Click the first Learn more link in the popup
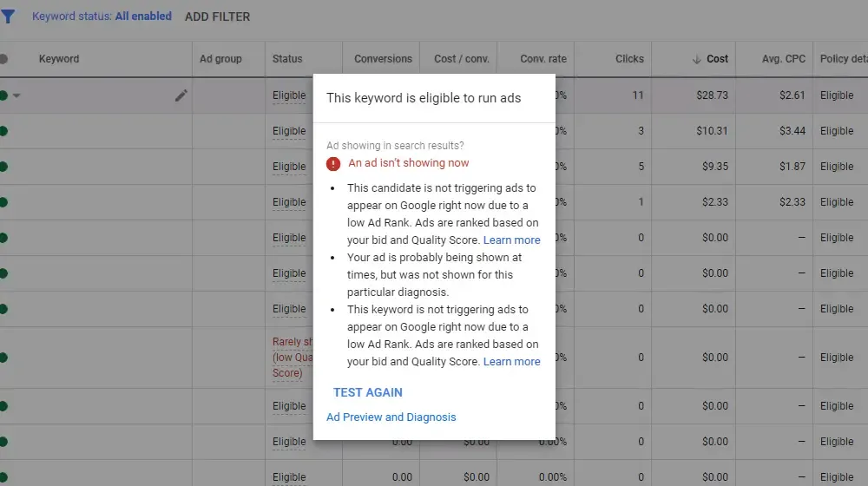 tap(511, 240)
